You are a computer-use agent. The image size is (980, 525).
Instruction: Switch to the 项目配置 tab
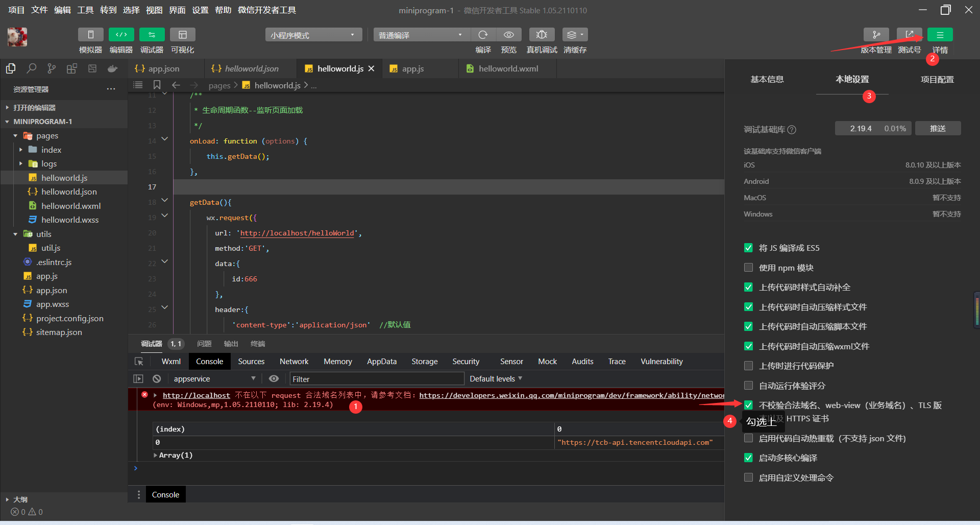pos(937,79)
